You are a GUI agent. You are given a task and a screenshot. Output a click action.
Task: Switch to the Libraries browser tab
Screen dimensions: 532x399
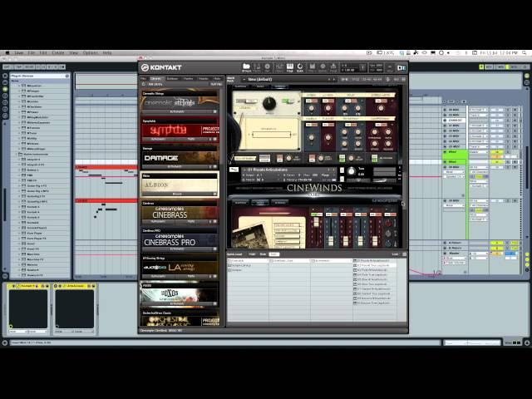tap(156, 78)
